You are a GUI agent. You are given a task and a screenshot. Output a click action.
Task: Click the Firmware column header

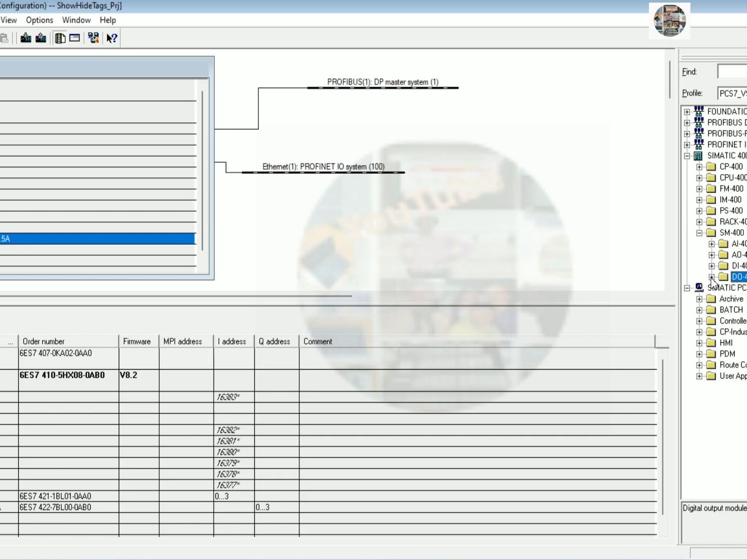point(139,341)
